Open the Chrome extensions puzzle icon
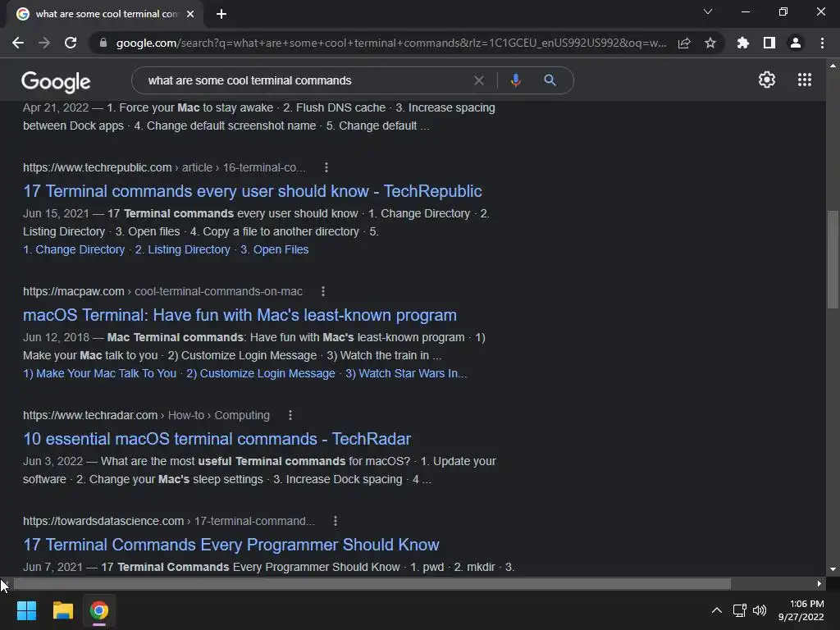Image resolution: width=840 pixels, height=630 pixels. (x=743, y=43)
